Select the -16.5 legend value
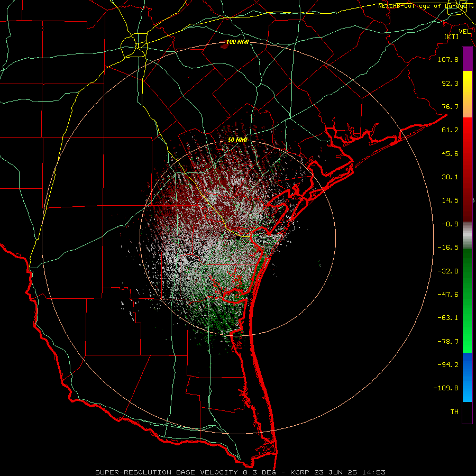Viewport: 476px width, 476px height. click(x=448, y=248)
